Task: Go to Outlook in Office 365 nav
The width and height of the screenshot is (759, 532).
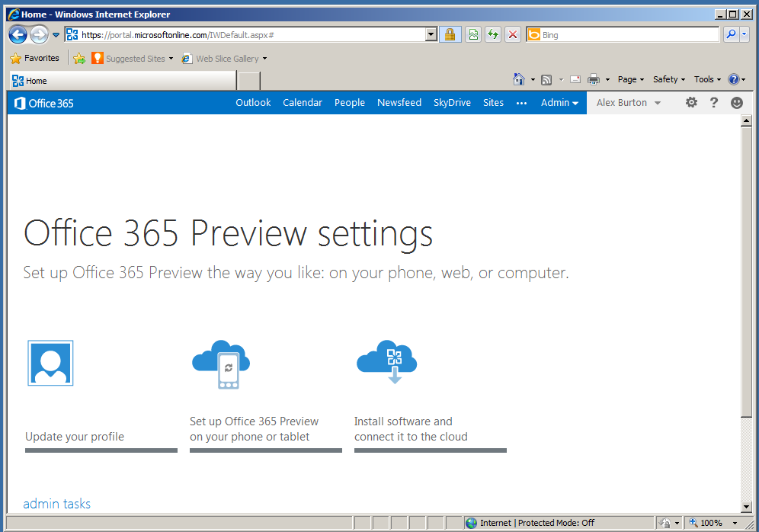Action: (253, 103)
